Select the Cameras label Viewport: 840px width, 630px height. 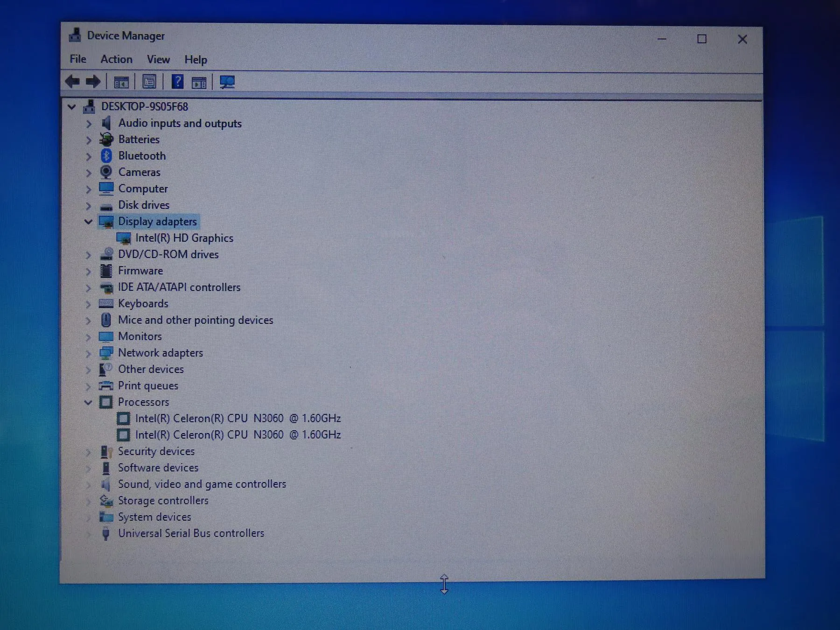point(139,172)
